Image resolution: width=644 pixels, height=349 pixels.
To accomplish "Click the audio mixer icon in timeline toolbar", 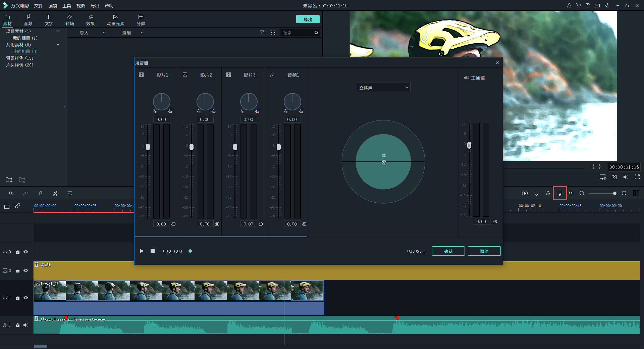I will pyautogui.click(x=559, y=193).
